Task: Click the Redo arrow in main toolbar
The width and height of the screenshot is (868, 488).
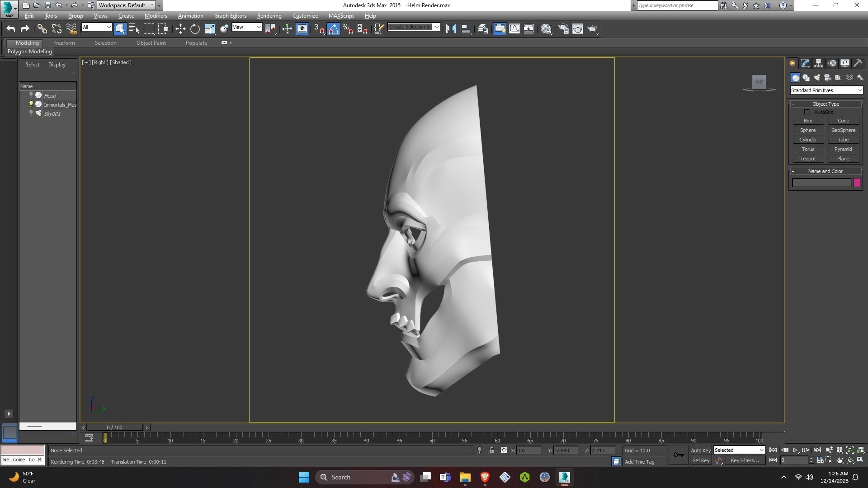Action: click(25, 29)
